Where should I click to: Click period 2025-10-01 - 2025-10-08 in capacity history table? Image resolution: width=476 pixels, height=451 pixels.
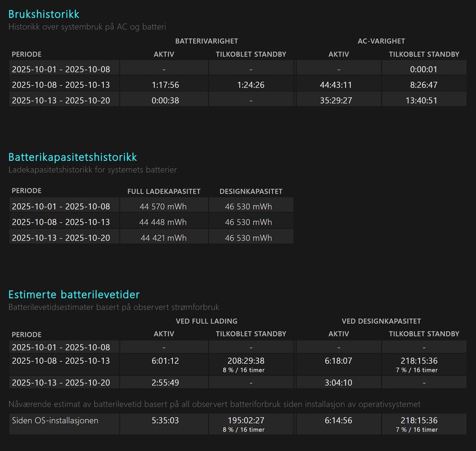coord(60,206)
